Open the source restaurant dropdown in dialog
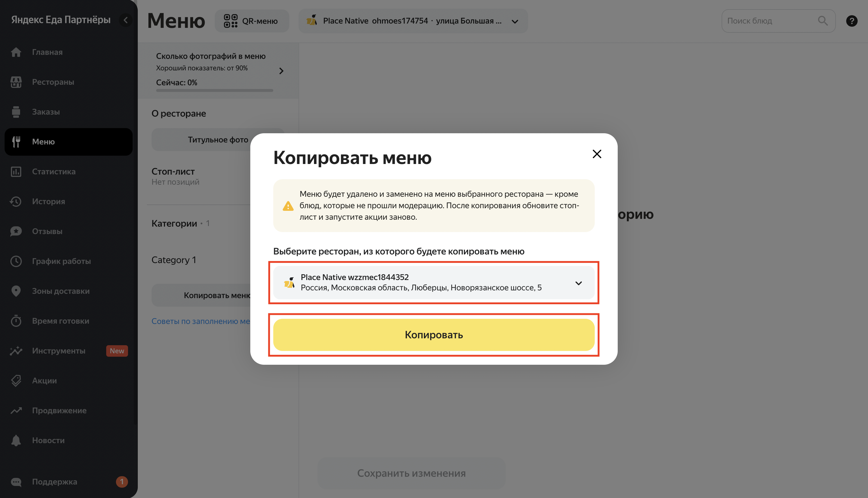This screenshot has width=868, height=498. (x=434, y=283)
